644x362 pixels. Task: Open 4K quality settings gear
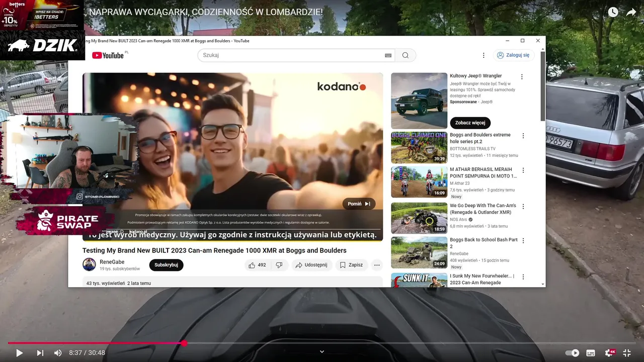[x=610, y=353]
